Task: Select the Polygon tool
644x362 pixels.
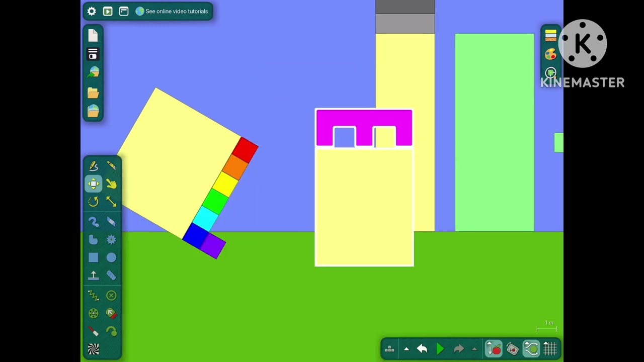Action: click(x=94, y=240)
